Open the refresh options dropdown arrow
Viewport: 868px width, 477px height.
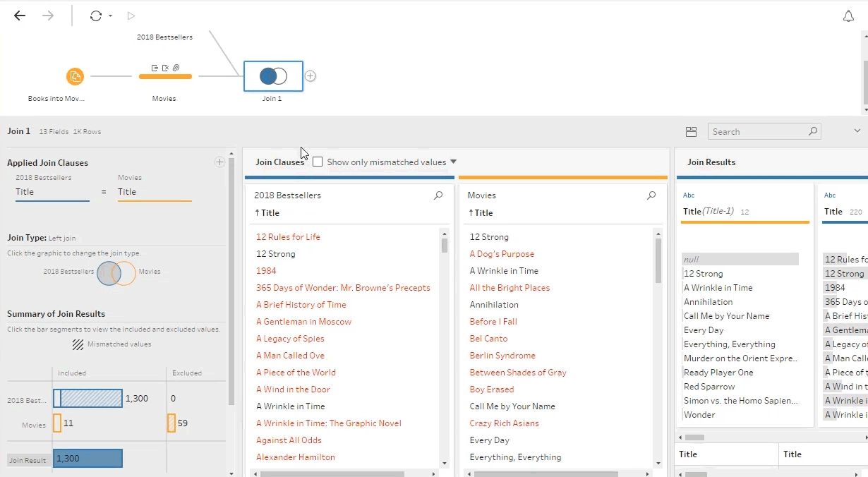(x=111, y=16)
